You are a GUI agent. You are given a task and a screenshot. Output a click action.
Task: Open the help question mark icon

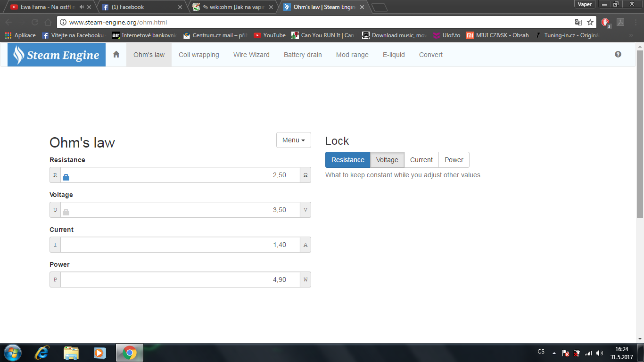coord(618,55)
